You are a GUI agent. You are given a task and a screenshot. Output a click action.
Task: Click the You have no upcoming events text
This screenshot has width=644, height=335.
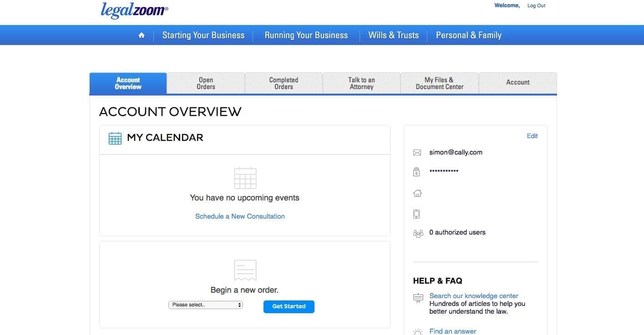[x=245, y=198]
